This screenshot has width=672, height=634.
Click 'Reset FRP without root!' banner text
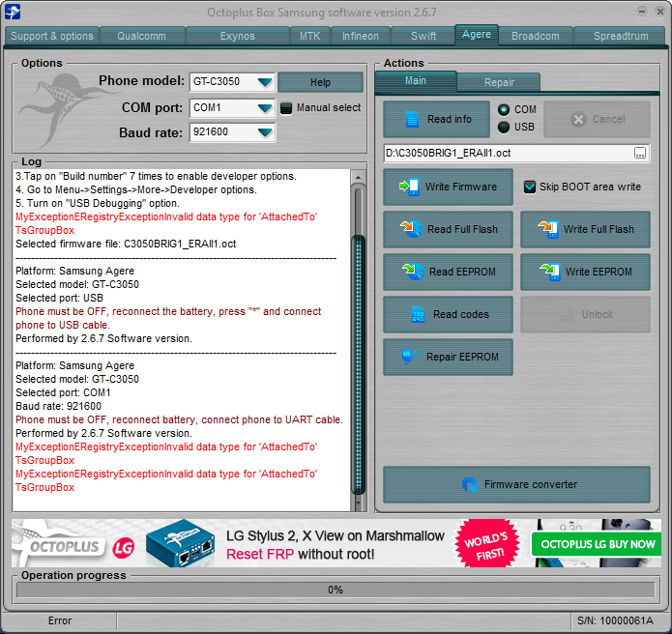pyautogui.click(x=300, y=555)
